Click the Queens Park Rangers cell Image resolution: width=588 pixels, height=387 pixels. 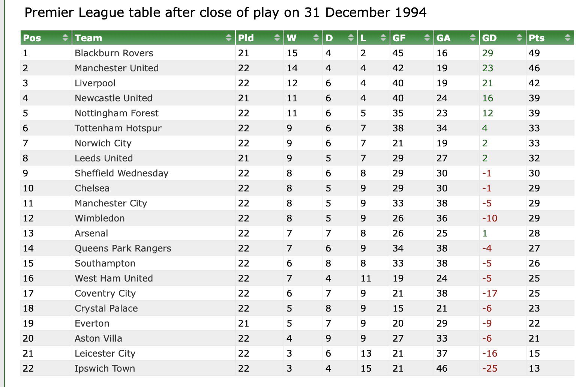click(x=123, y=248)
